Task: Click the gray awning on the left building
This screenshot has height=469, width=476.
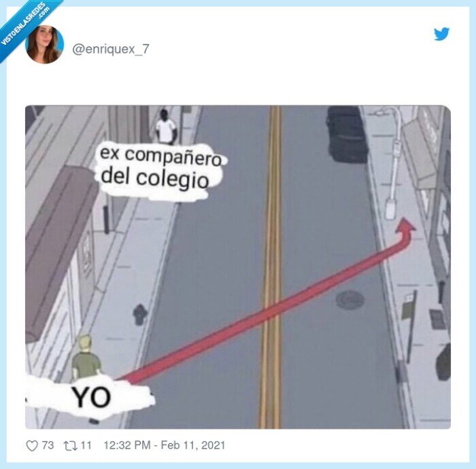Action: (59, 249)
